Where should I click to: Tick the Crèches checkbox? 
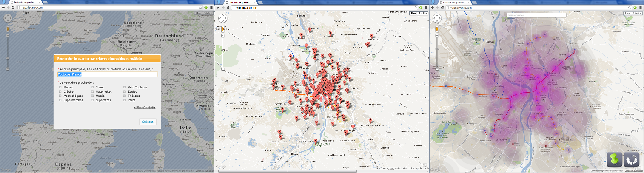pyautogui.click(x=61, y=92)
